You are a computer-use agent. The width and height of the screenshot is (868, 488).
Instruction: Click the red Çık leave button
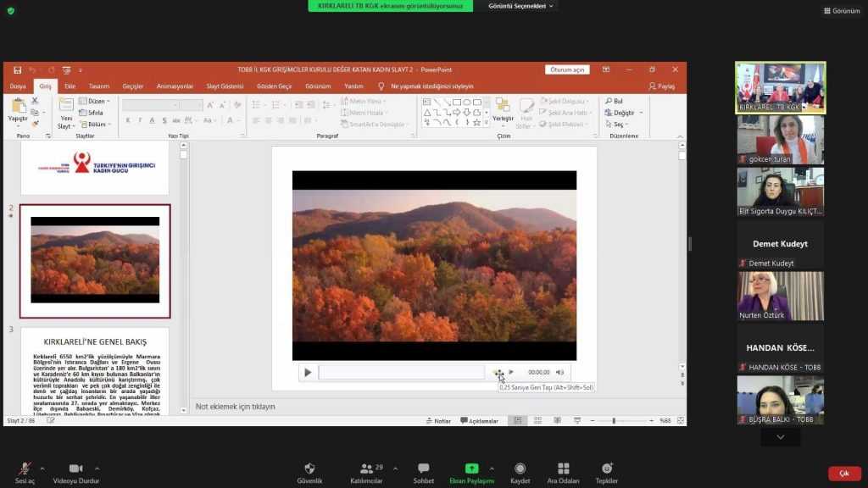(x=843, y=474)
